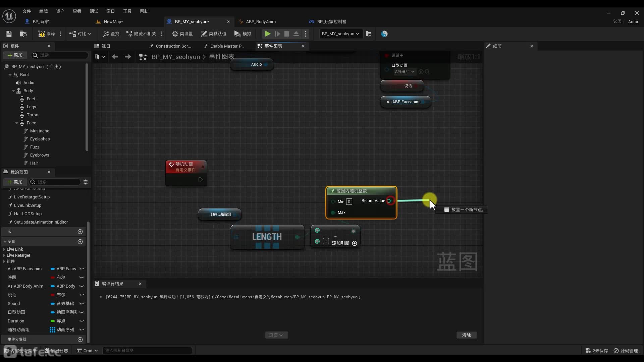Select debug object in level icon
644x362 pixels.
(368, 34)
